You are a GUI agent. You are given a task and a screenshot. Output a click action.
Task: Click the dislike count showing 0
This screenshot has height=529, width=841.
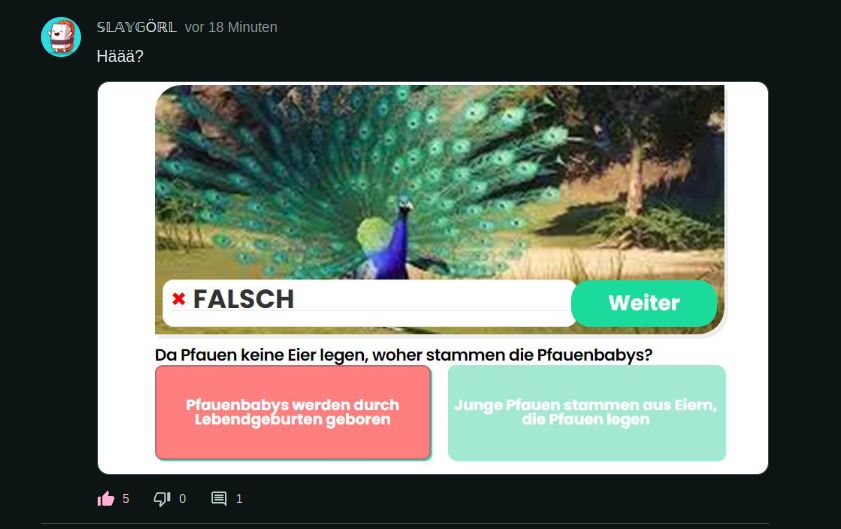[x=182, y=499]
